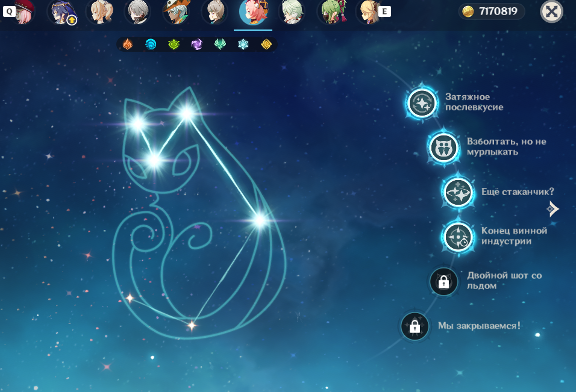Close the constellation screen with X
Screen dimensions: 576x392
[x=551, y=12]
